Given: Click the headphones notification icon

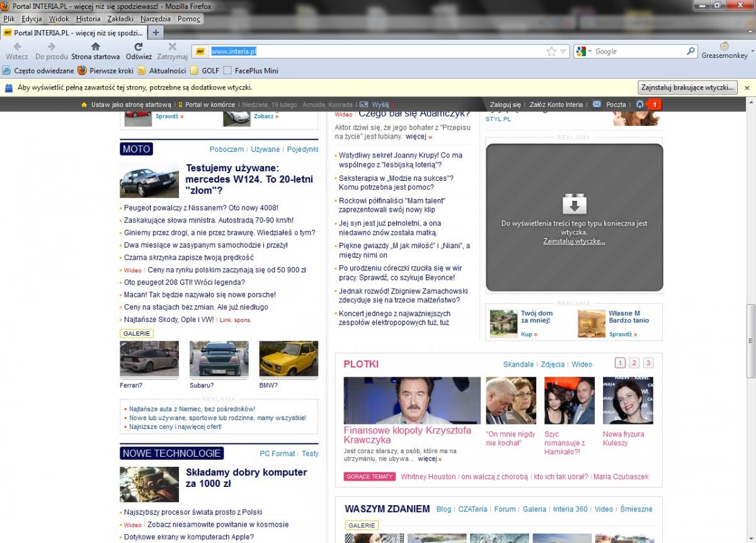Looking at the screenshot, I should 640,105.
